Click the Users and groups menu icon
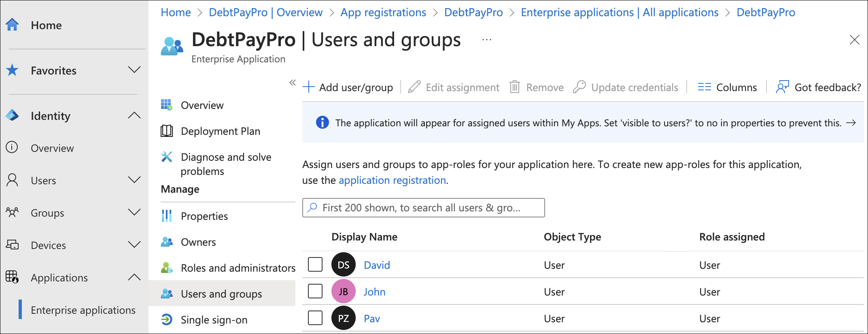The width and height of the screenshot is (868, 334). pos(167,294)
